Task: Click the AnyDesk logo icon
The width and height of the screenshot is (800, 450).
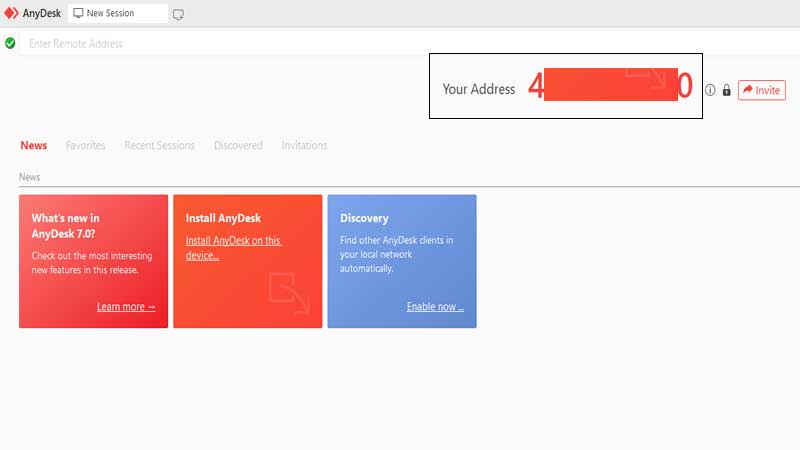Action: (11, 13)
